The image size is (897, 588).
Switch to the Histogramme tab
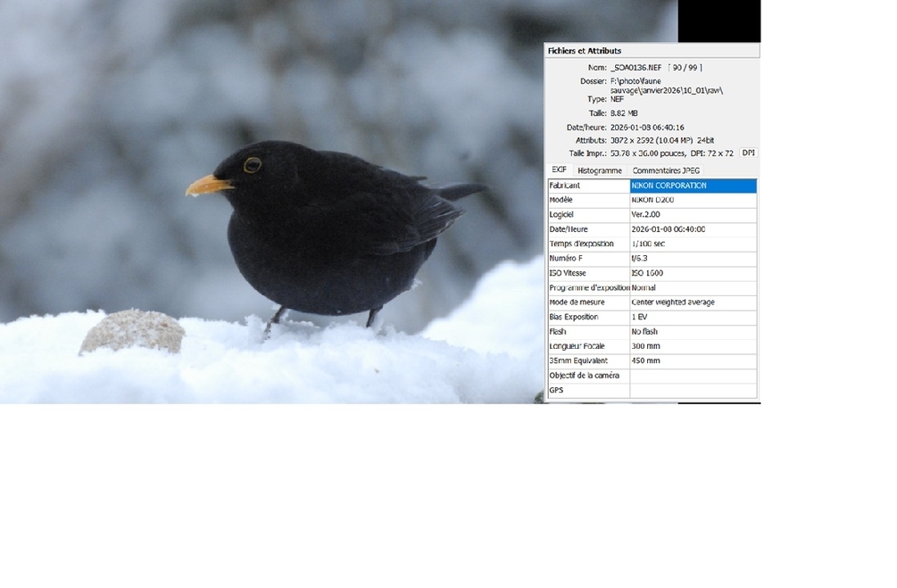pyautogui.click(x=599, y=170)
